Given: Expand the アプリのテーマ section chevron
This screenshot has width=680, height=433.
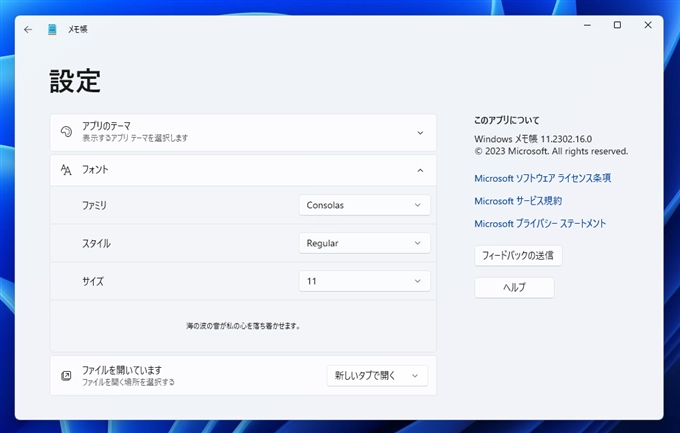Looking at the screenshot, I should (x=420, y=133).
